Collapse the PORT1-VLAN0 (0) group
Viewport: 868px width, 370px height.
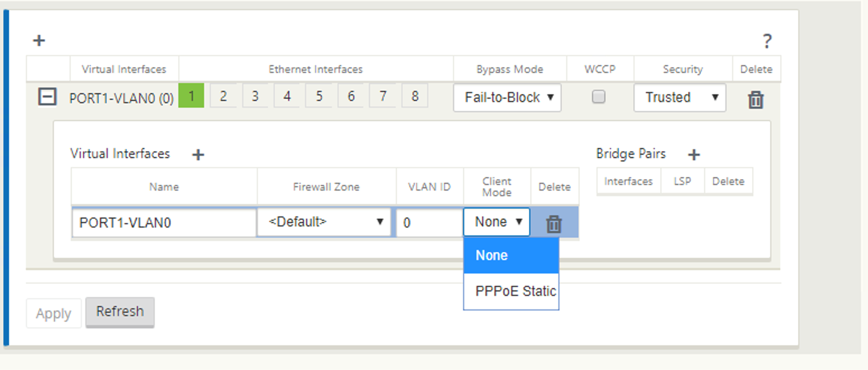pos(47,97)
